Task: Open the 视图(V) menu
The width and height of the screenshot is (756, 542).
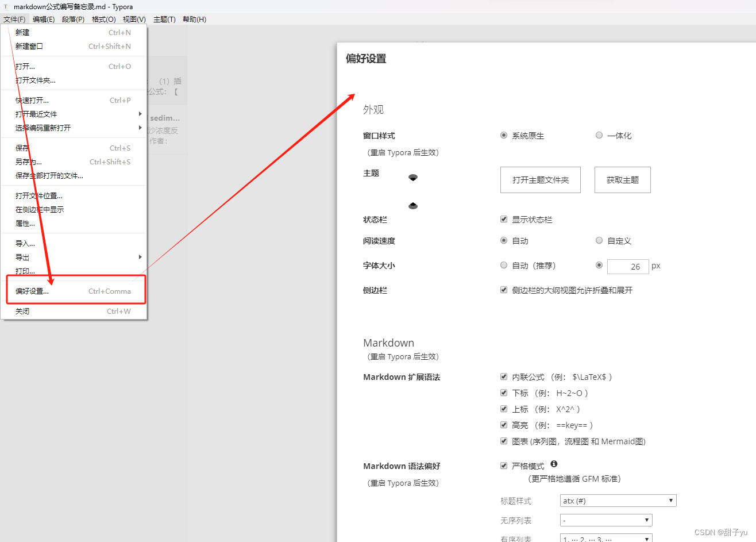Action: [134, 19]
